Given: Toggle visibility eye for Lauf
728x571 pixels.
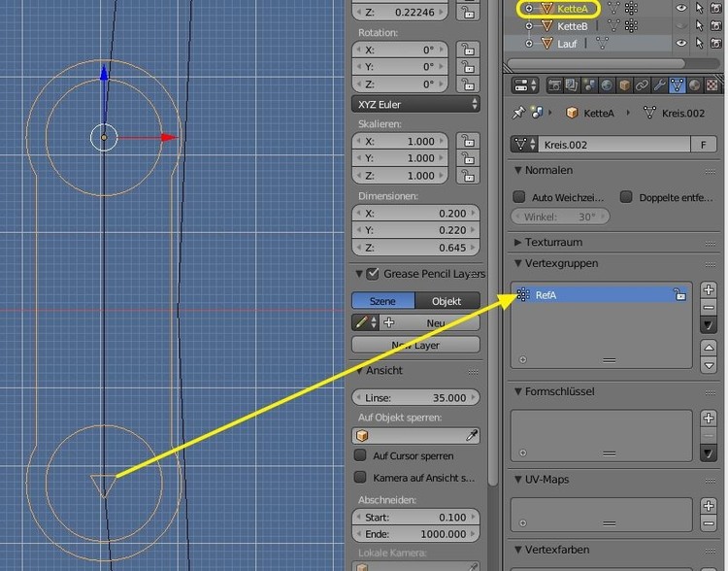Looking at the screenshot, I should pos(681,43).
